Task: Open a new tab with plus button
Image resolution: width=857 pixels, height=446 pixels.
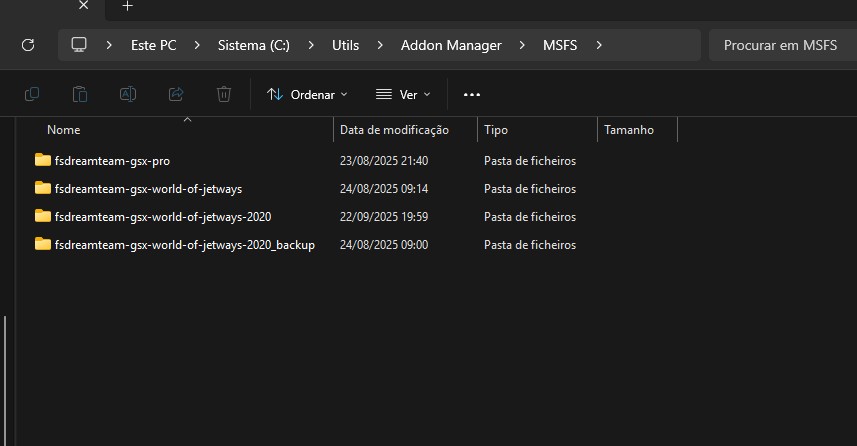Action: (x=127, y=6)
